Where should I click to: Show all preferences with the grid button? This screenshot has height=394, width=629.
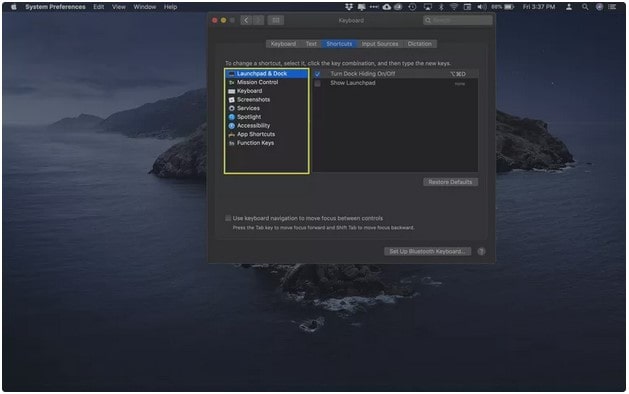pos(276,20)
